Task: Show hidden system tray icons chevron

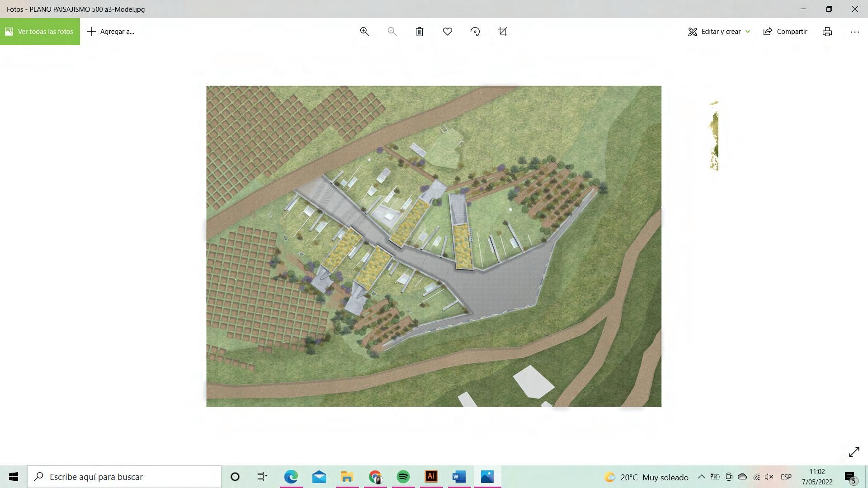Action: coord(701,477)
